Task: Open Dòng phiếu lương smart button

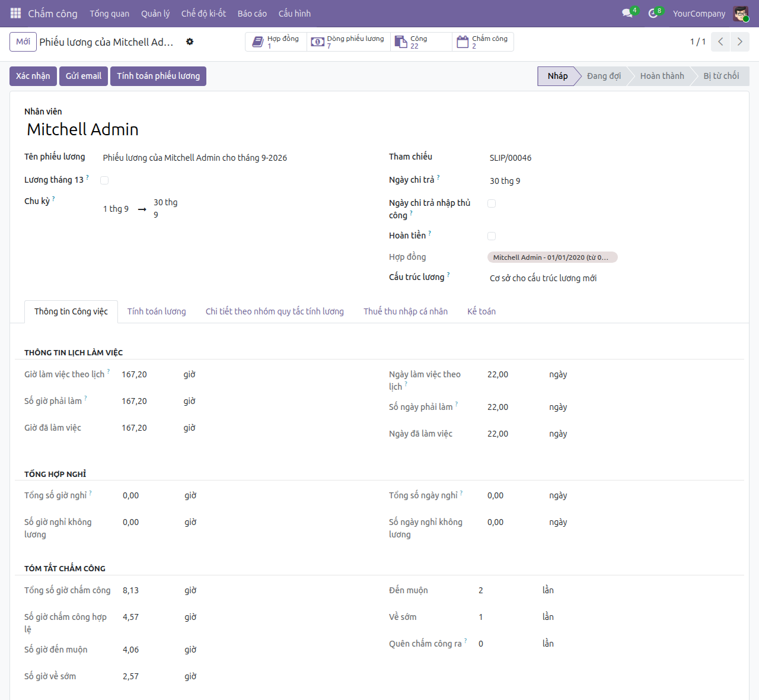Action: 349,42
